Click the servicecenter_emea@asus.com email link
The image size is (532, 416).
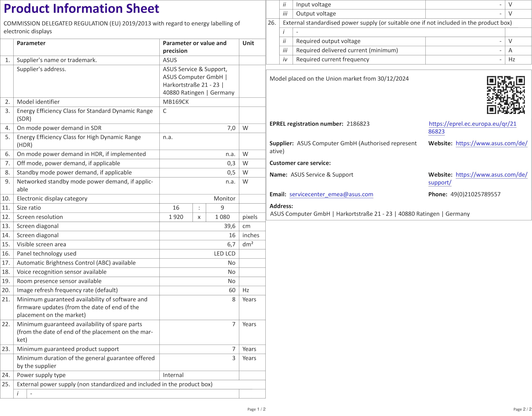click(331, 194)
